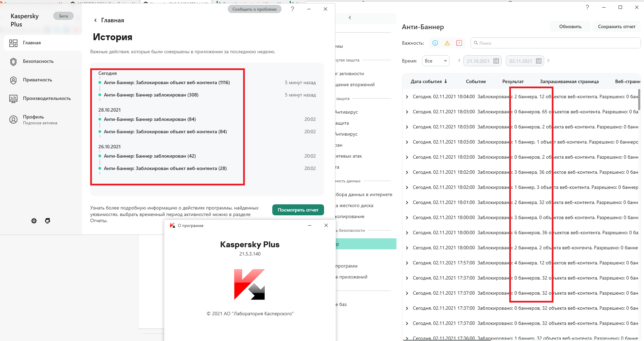
Task: Select the Баннер заблокирован (42) history entry
Action: click(x=150, y=156)
